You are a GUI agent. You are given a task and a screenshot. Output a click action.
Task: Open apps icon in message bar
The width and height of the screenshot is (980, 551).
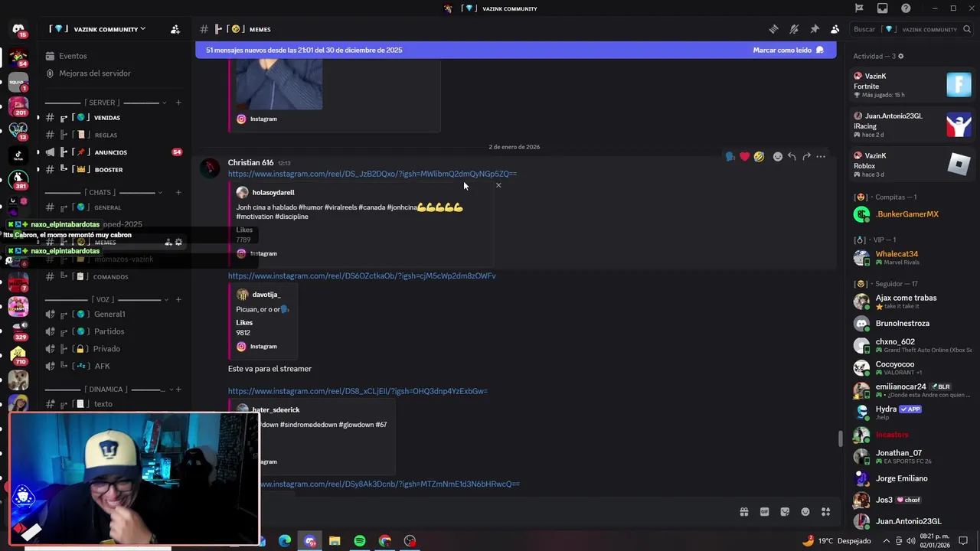(x=826, y=512)
